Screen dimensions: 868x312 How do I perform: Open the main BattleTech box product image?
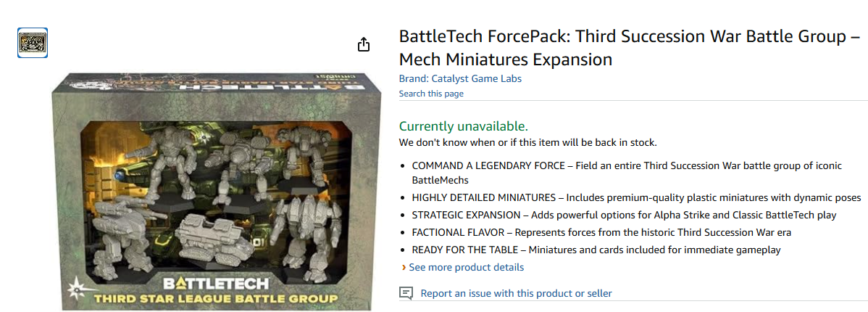217,189
